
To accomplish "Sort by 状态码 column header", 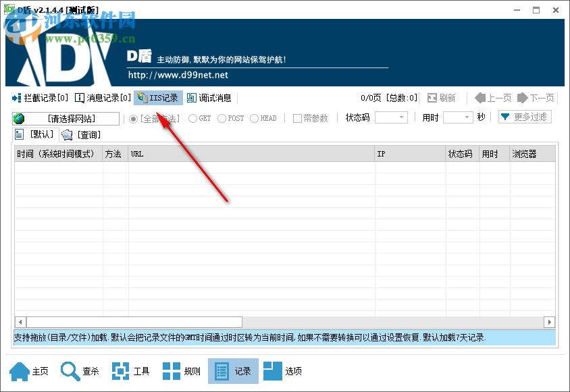I will point(463,154).
